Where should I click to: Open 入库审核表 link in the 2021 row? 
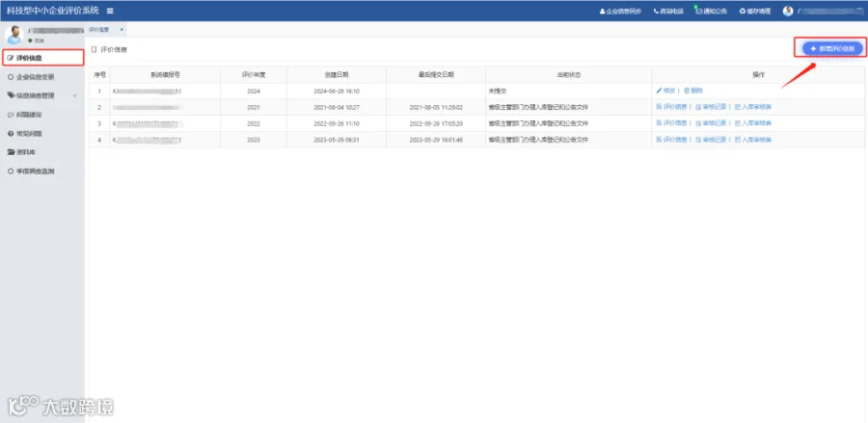753,107
